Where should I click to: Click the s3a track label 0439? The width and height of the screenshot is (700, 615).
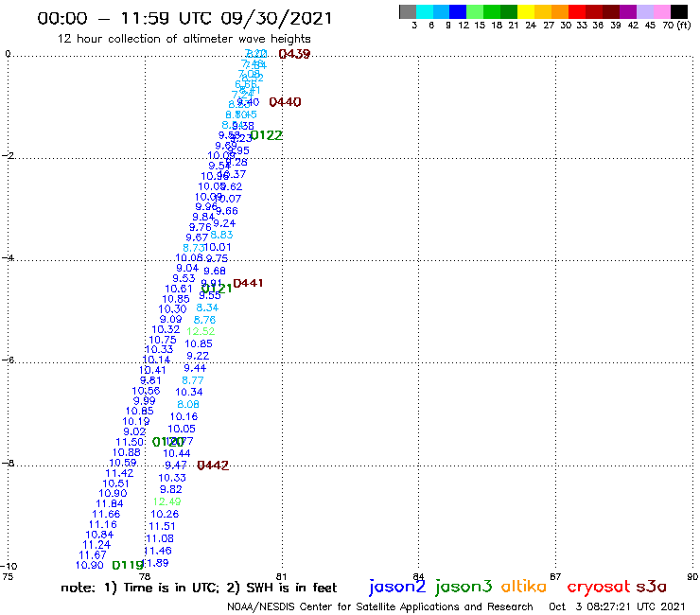click(294, 54)
